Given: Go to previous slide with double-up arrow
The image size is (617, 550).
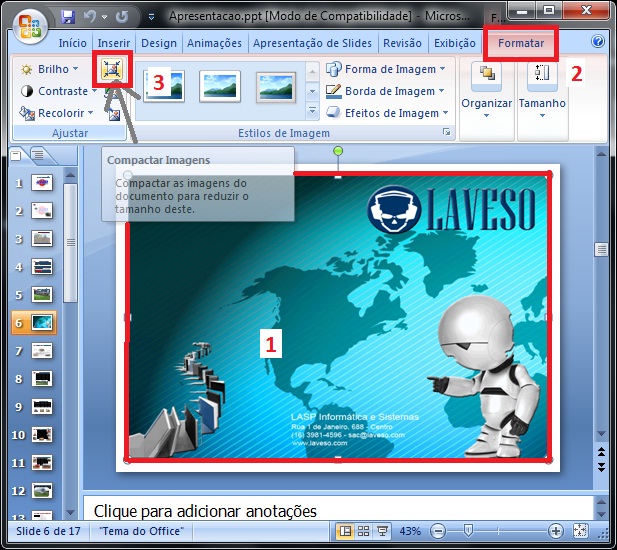Looking at the screenshot, I should (601, 452).
